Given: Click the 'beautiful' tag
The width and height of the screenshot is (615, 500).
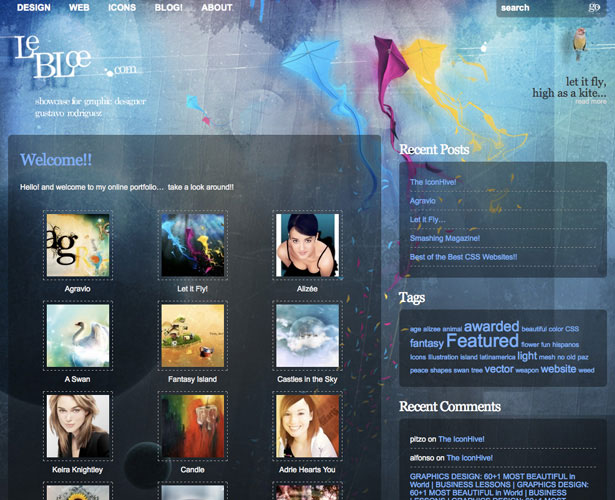Looking at the screenshot, I should pyautogui.click(x=534, y=329).
